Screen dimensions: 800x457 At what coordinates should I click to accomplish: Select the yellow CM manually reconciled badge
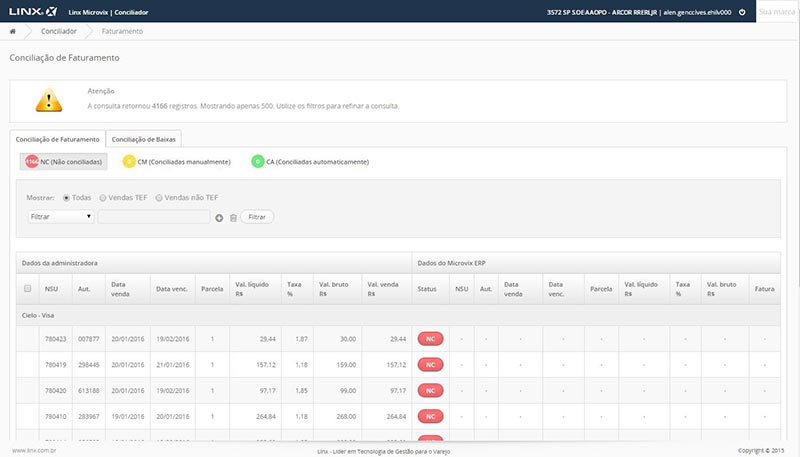(128, 161)
